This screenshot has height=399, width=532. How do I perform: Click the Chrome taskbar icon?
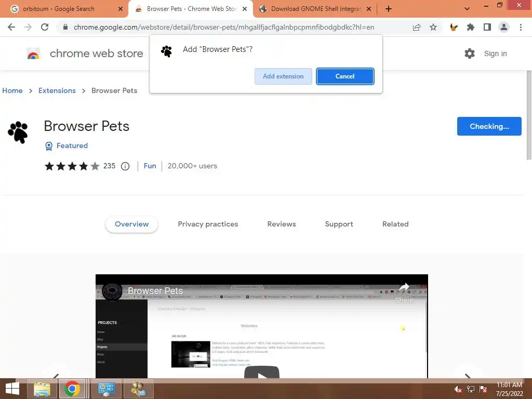click(72, 389)
